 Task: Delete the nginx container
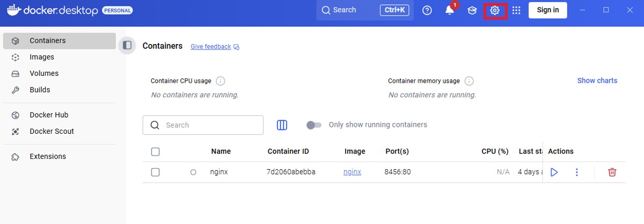coord(612,172)
